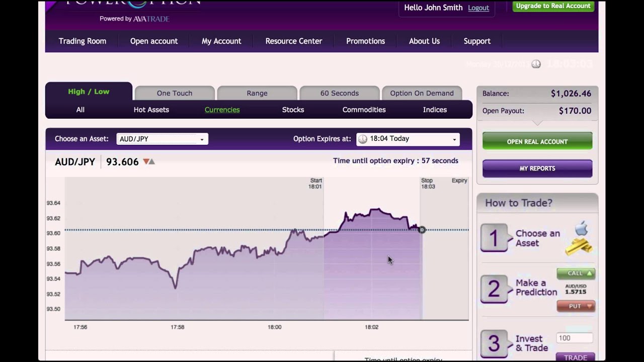Open the Choose an Asset dropdown

coord(162,139)
